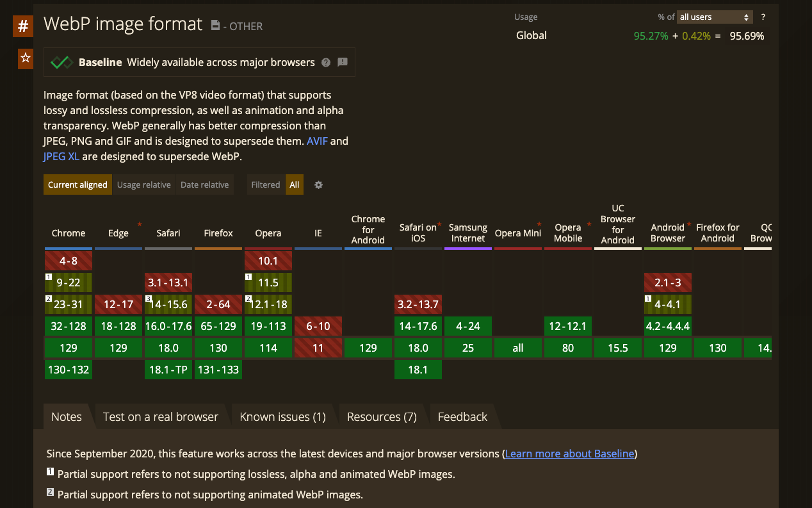812x508 pixels.
Task: Open the Resources (7) tab
Action: click(382, 416)
